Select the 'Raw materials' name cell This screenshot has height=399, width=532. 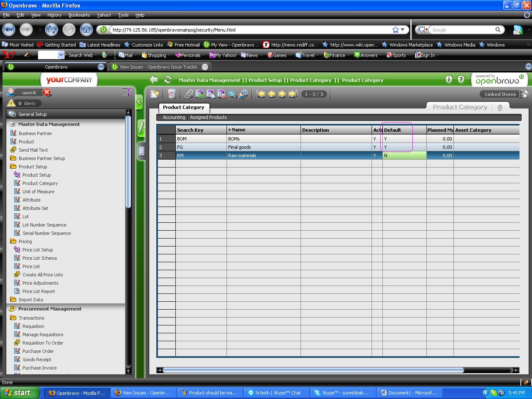[264, 155]
